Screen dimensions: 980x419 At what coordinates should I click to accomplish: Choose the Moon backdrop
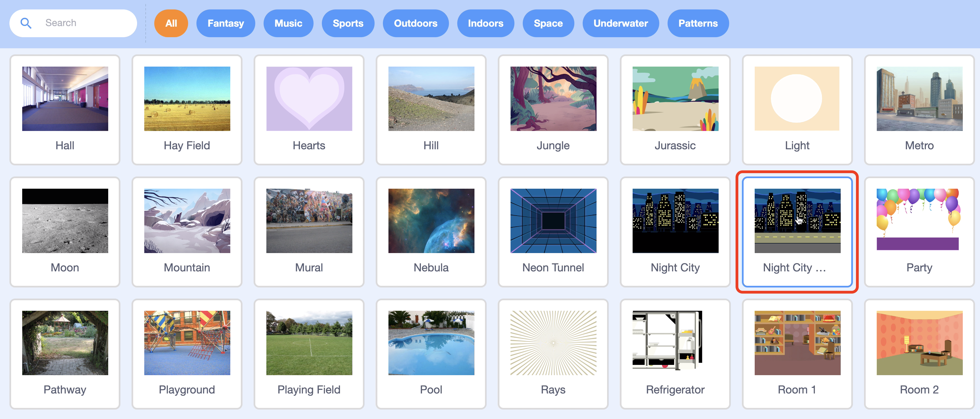(65, 232)
